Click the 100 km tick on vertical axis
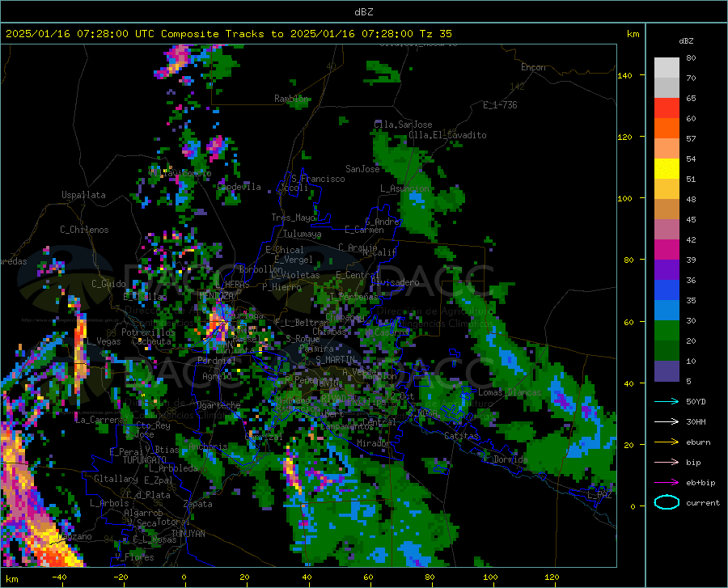 [x=625, y=198]
